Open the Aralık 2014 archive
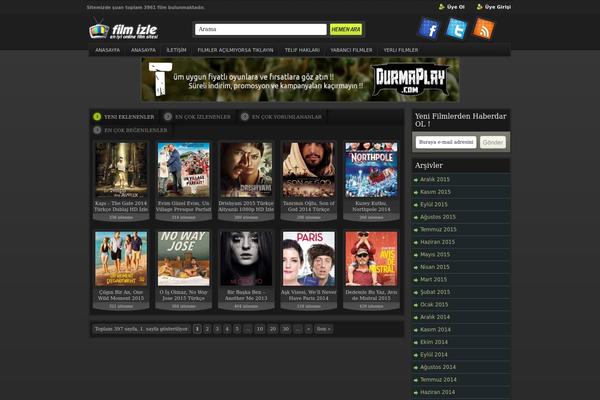The image size is (600, 400). (435, 317)
